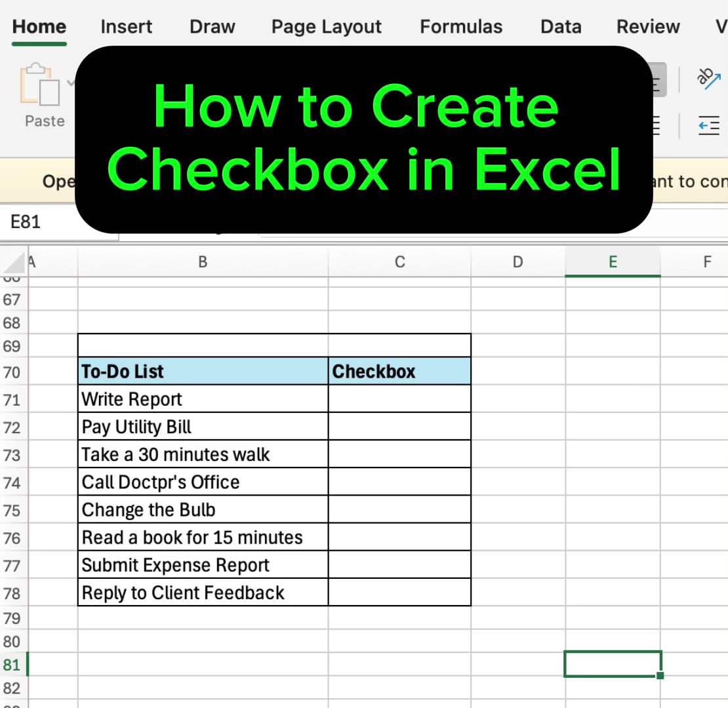Open the Paste options dropdown arrow
The height and width of the screenshot is (708, 728).
[x=70, y=83]
